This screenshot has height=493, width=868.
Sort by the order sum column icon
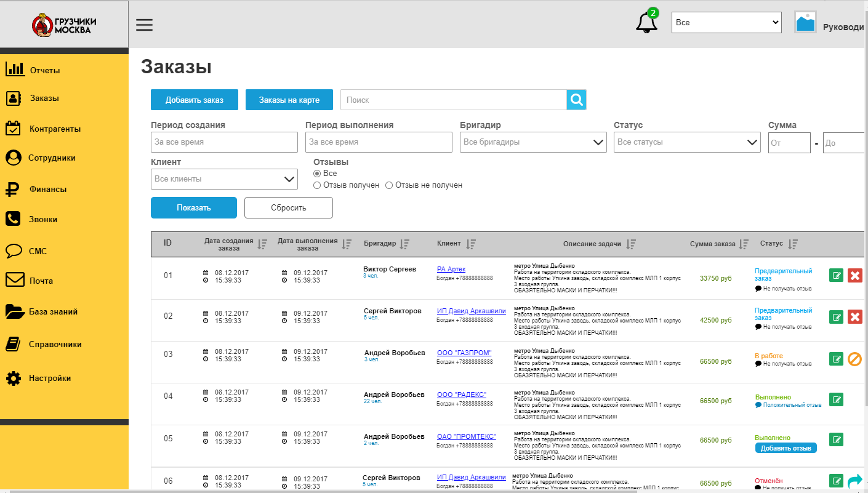click(744, 244)
